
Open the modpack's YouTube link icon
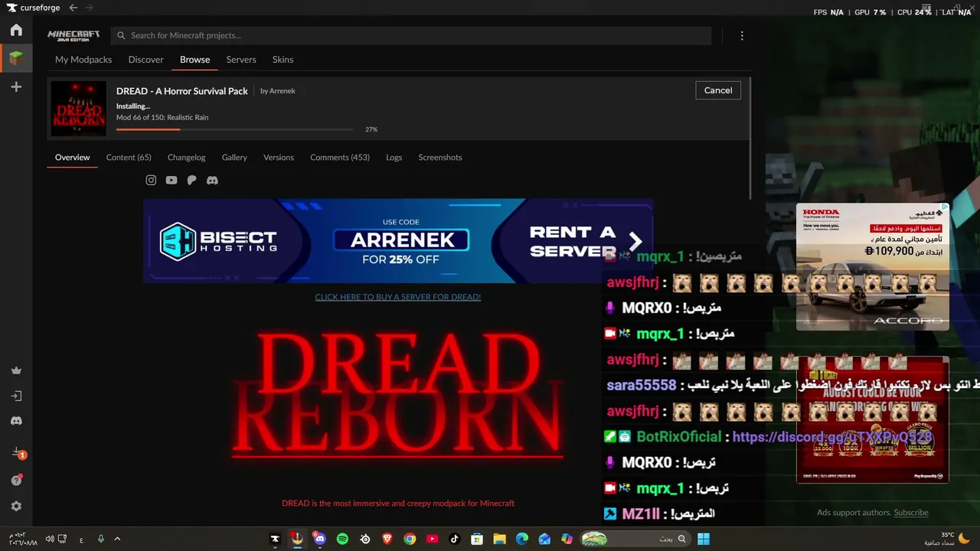[171, 180]
